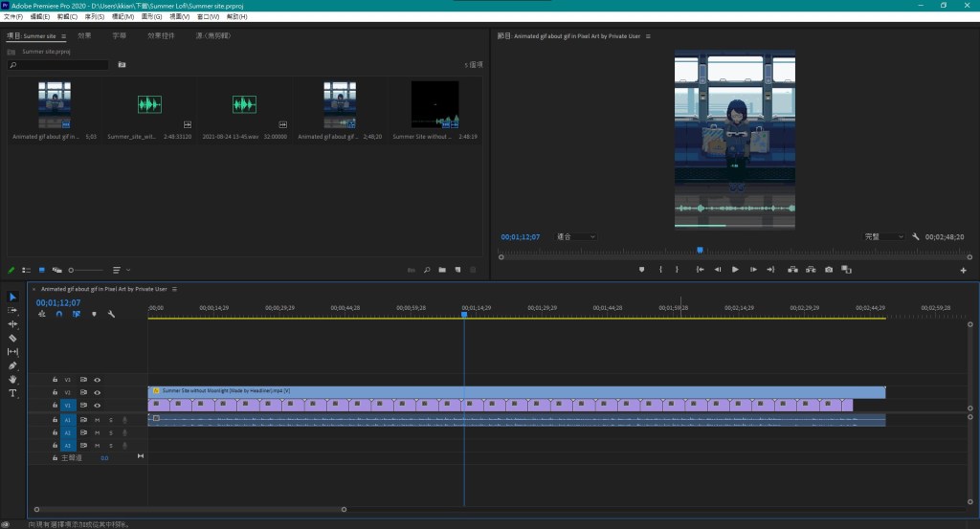980x529 pixels.
Task: Open the 序列(S) menu
Action: click(x=94, y=16)
